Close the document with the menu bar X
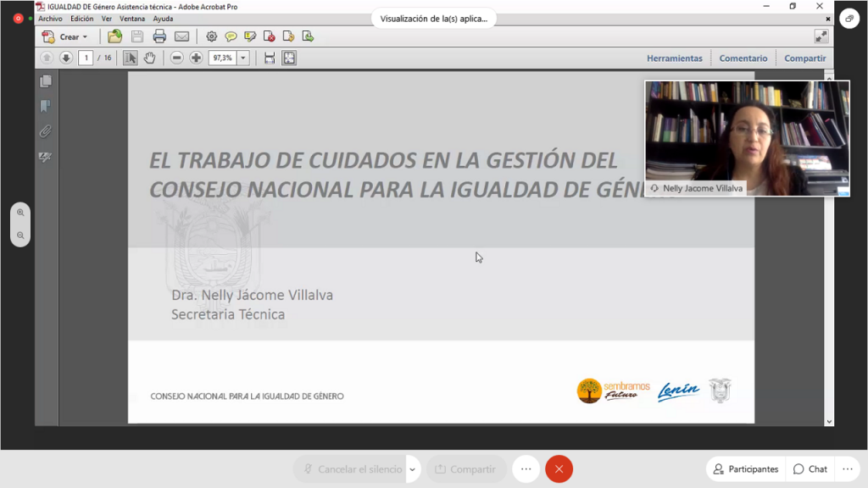Viewport: 868px width, 488px height. coord(828,19)
